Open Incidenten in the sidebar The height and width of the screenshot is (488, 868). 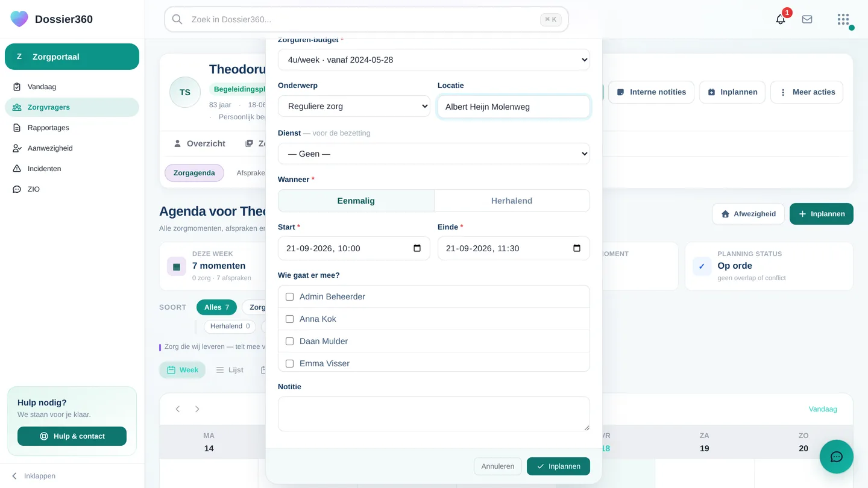pos(72,169)
